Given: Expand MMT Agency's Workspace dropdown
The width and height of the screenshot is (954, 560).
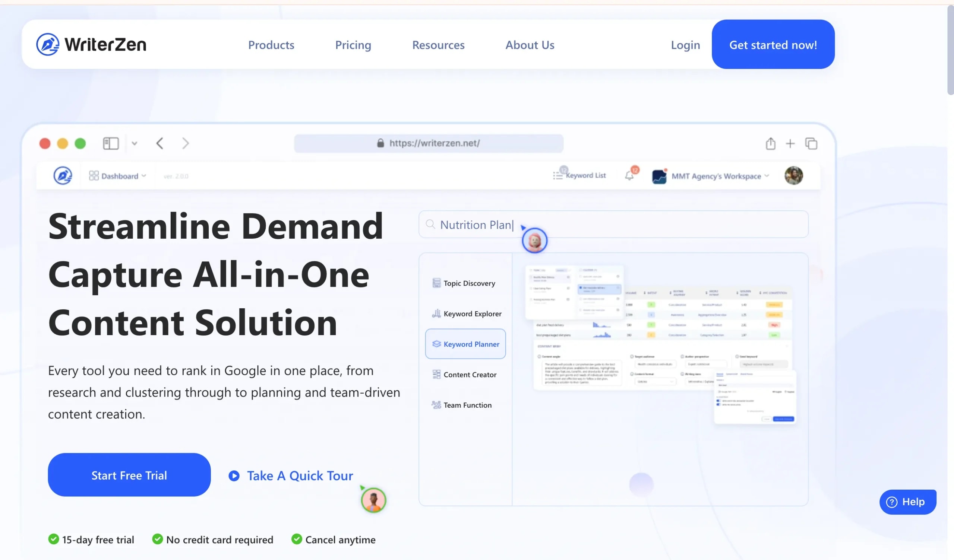Looking at the screenshot, I should tap(711, 176).
